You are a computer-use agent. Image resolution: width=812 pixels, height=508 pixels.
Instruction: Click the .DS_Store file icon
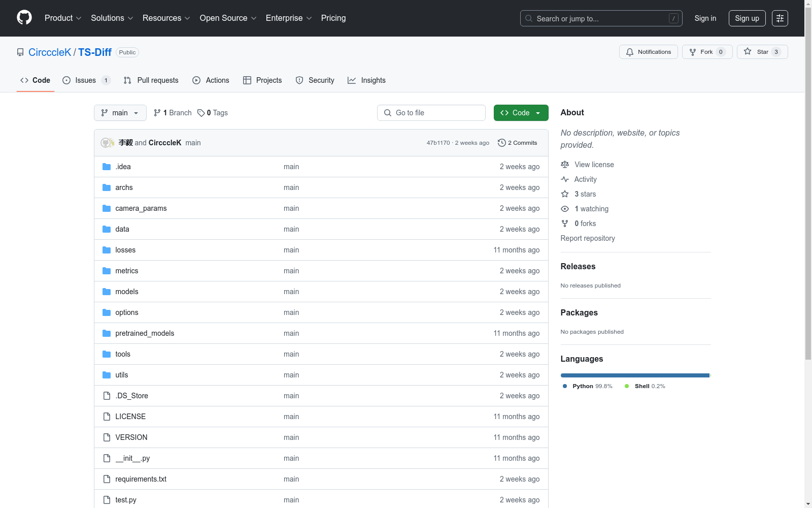107,396
